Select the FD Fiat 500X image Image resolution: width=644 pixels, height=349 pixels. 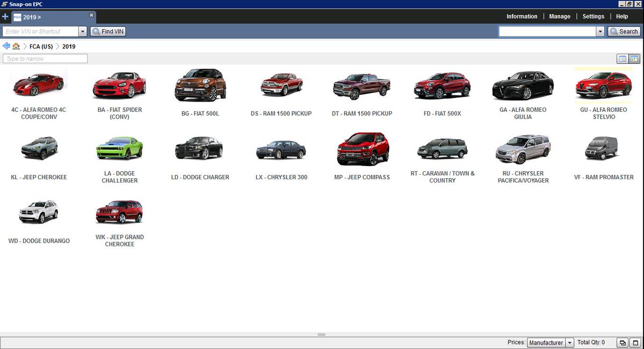click(x=442, y=85)
